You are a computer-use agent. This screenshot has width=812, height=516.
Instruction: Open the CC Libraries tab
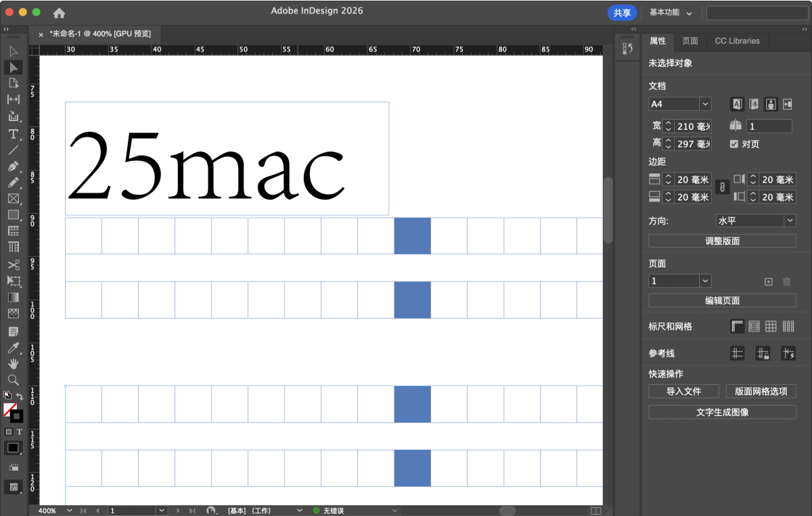[737, 41]
